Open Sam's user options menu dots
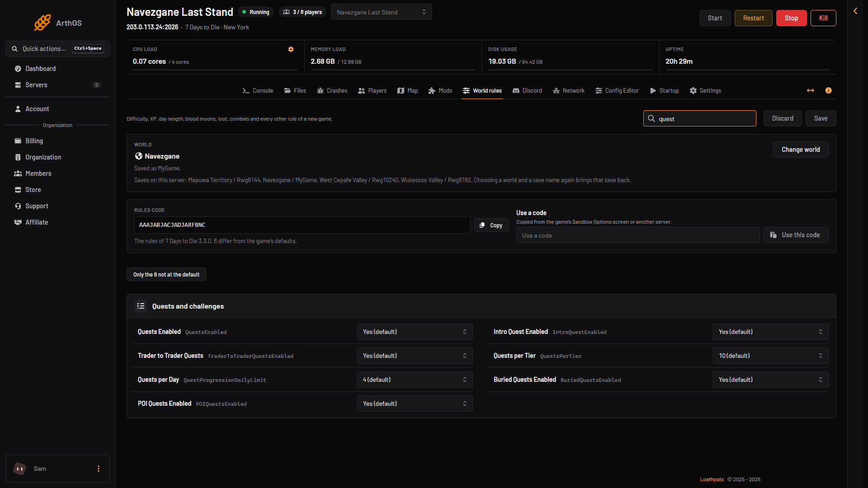Screen dimensions: 868x488 (x=99, y=469)
